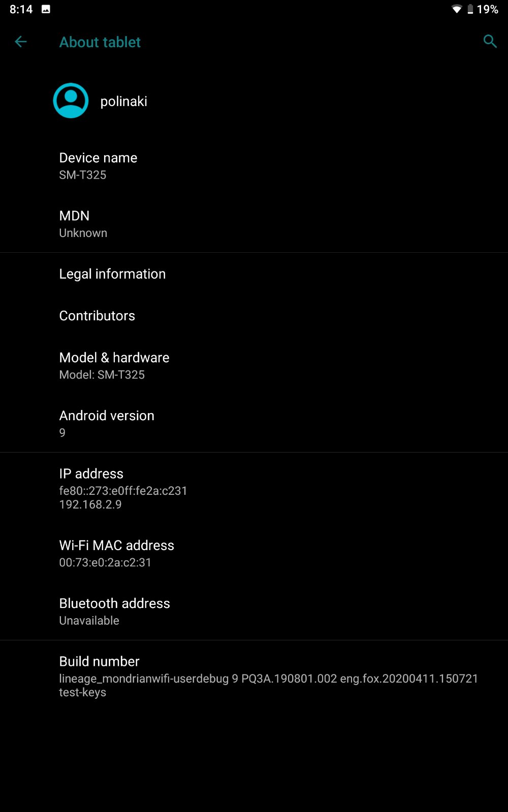Screen dimensions: 508x812
Task: Tap the 19% battery percentage text
Action: pos(487,9)
